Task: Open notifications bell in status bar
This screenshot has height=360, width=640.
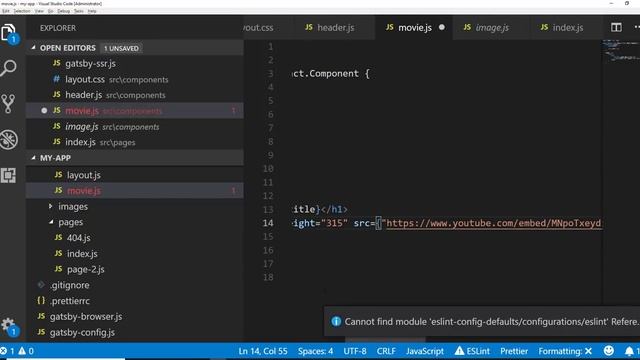Action: (631, 351)
